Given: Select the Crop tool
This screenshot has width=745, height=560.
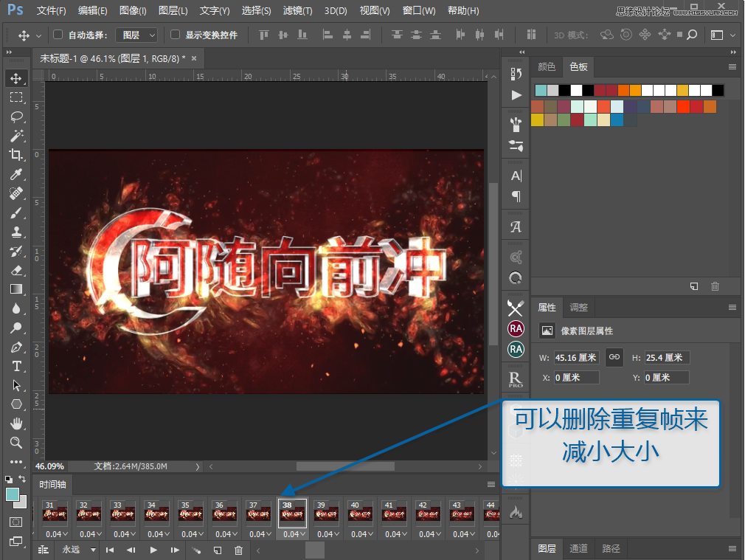Looking at the screenshot, I should (x=16, y=155).
